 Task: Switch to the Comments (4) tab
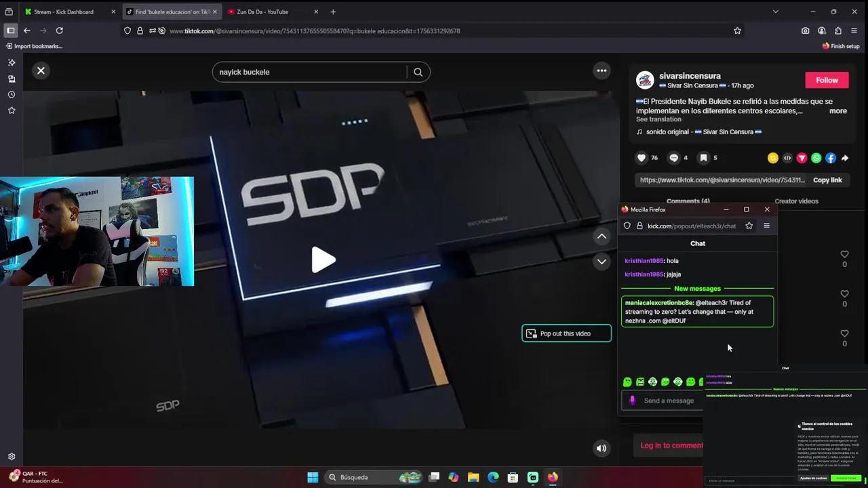[x=688, y=201]
